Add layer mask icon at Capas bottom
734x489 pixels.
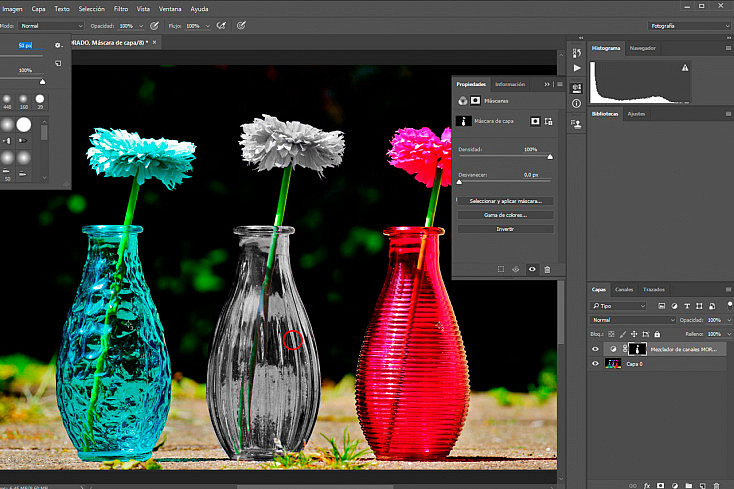pyautogui.click(x=661, y=486)
